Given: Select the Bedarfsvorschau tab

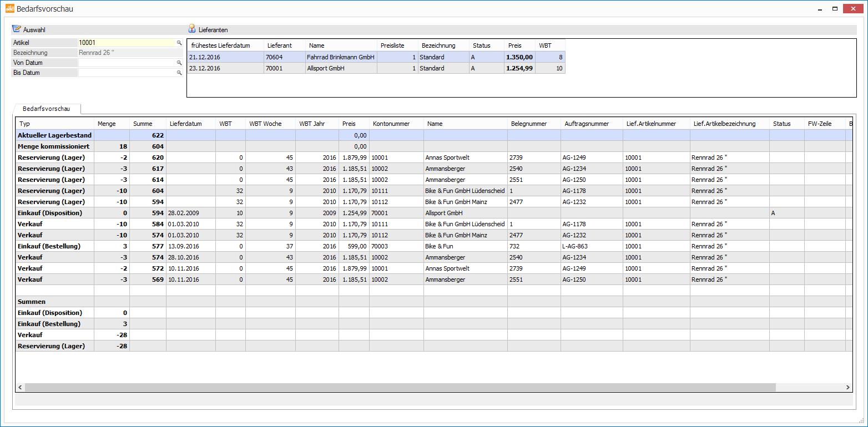Looking at the screenshot, I should tap(48, 109).
